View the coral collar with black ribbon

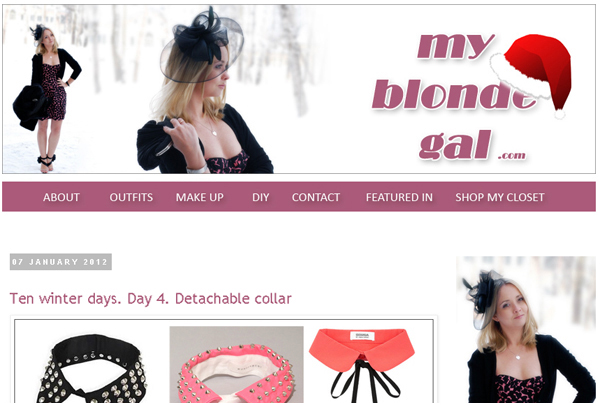point(362,363)
